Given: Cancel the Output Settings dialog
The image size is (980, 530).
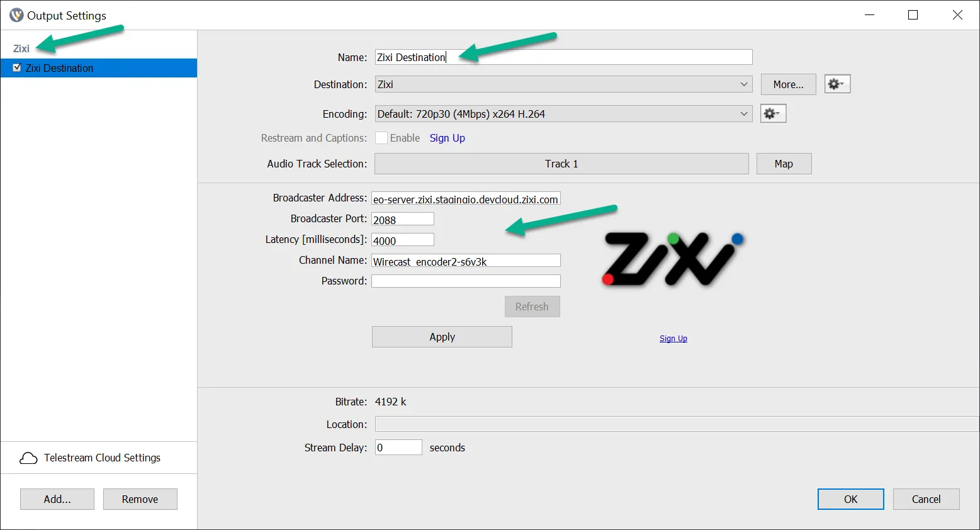Looking at the screenshot, I should 926,499.
